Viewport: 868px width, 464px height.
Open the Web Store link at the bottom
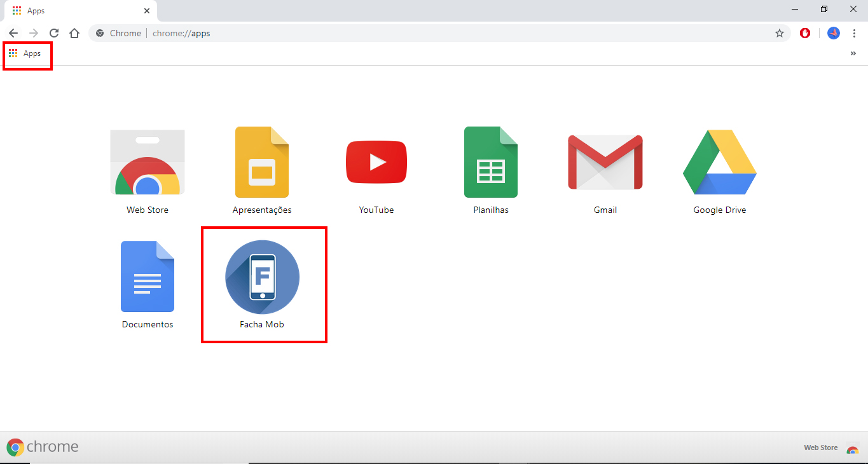coord(831,447)
